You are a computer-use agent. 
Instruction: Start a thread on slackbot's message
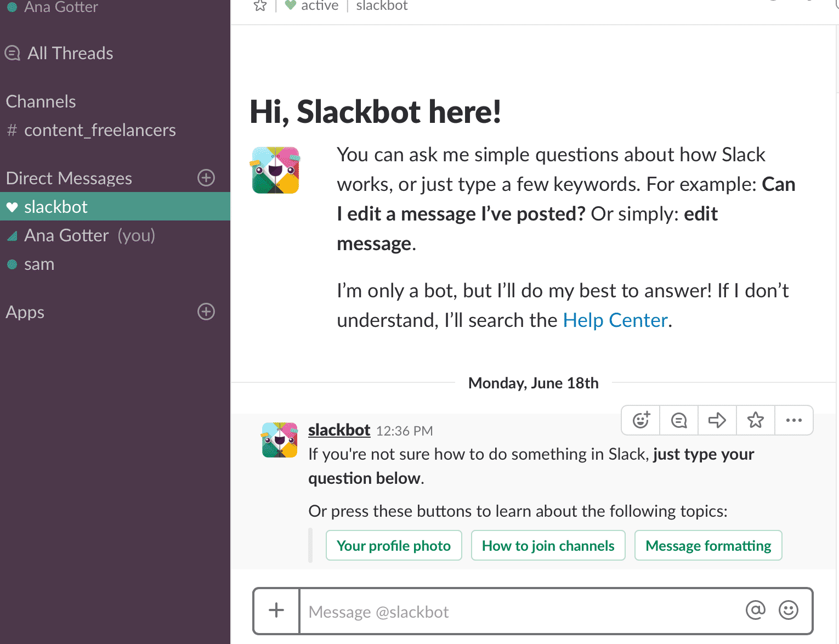(x=679, y=420)
